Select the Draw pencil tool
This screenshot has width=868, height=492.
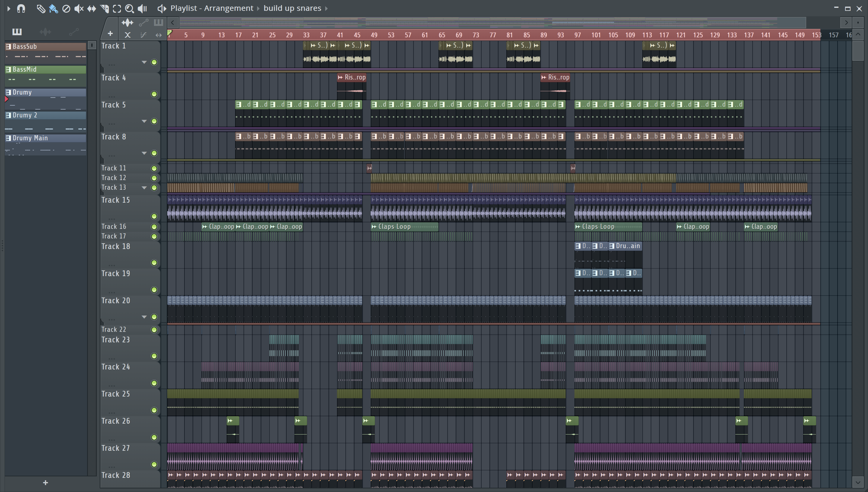41,8
